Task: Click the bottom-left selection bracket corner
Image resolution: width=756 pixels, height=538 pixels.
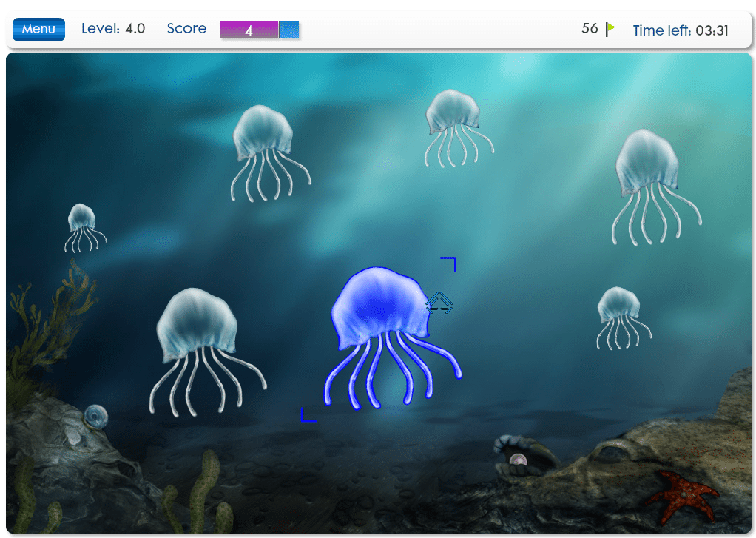Action: 306,417
